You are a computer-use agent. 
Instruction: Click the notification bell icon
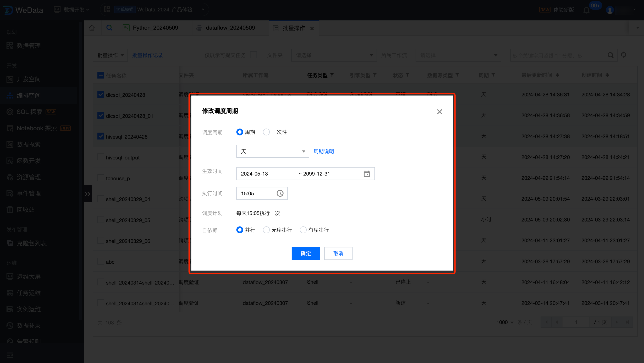586,10
